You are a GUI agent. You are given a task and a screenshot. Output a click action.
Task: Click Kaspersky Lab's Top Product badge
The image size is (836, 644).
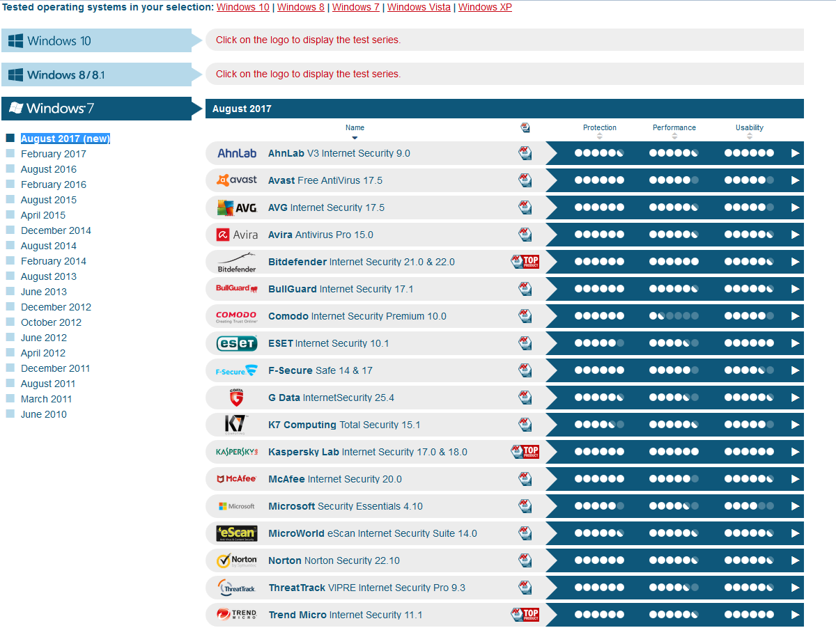[x=525, y=452]
